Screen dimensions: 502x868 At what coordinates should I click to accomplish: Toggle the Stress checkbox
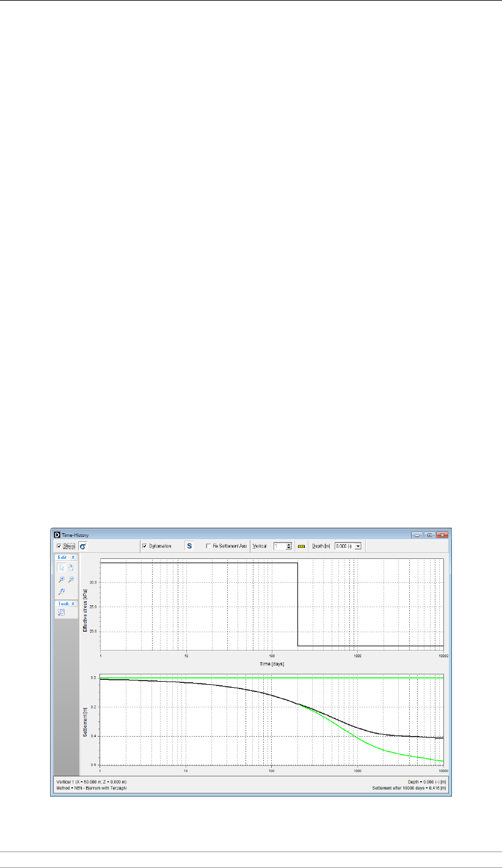[59, 546]
